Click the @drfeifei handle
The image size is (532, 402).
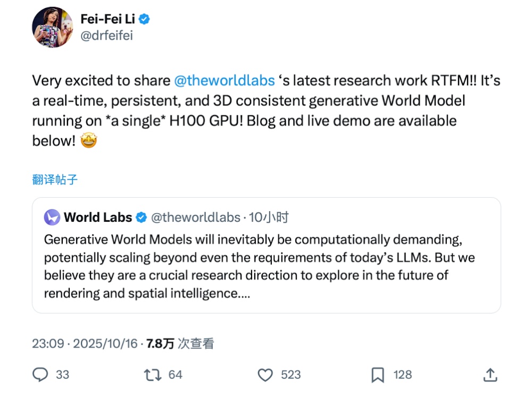106,36
